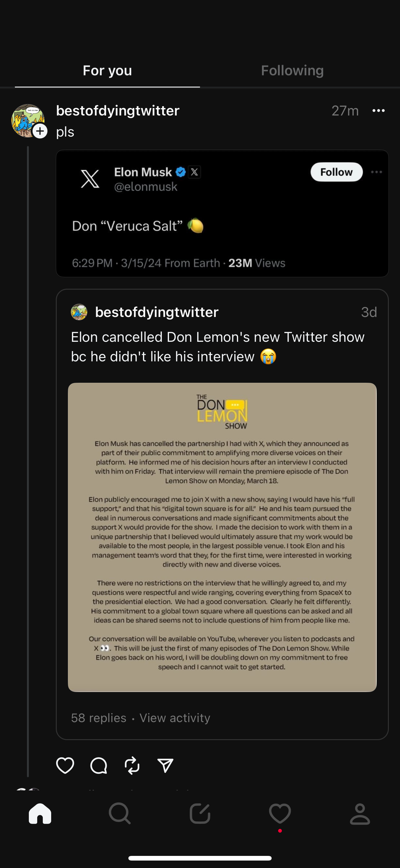The width and height of the screenshot is (400, 868).
Task: Like the bestofdyingtwitter post
Action: pos(65,765)
